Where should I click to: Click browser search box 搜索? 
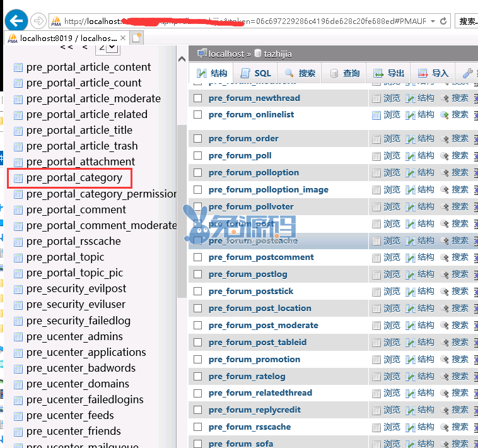tap(467, 21)
